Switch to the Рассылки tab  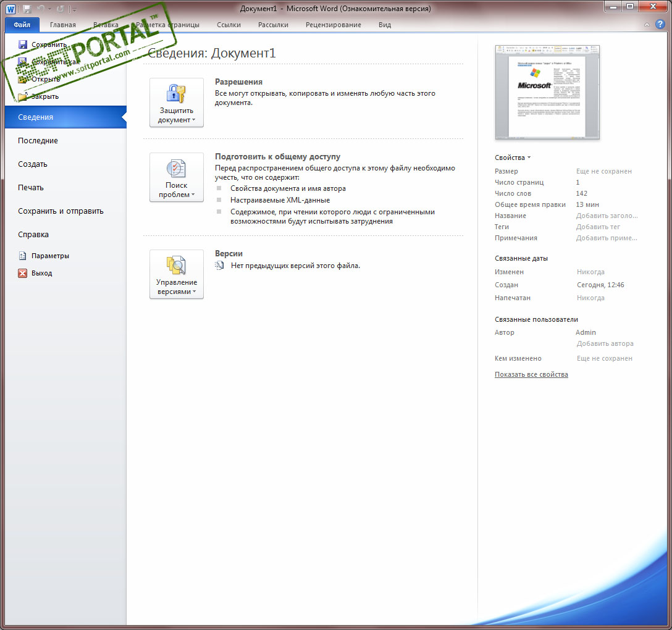click(x=273, y=25)
